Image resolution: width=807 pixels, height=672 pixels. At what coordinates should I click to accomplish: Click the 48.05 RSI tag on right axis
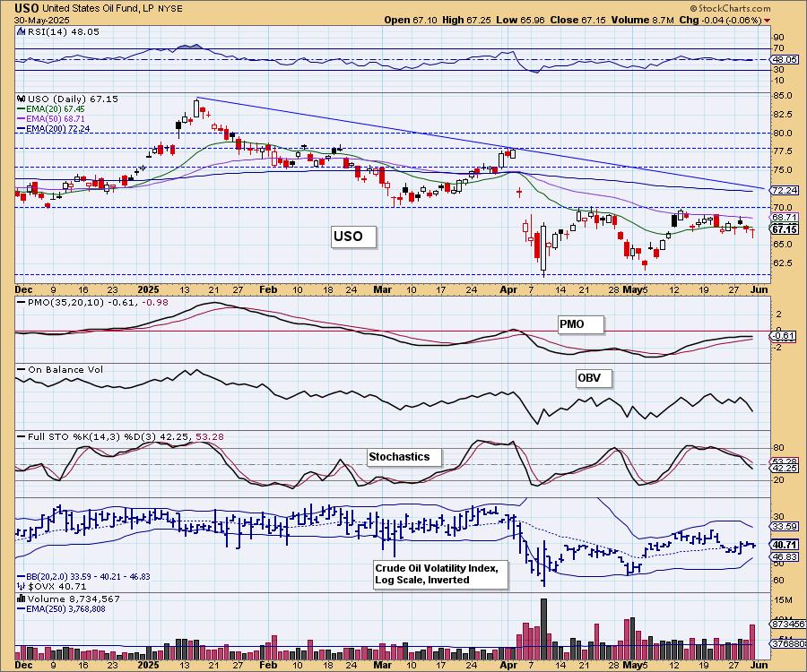(x=785, y=60)
